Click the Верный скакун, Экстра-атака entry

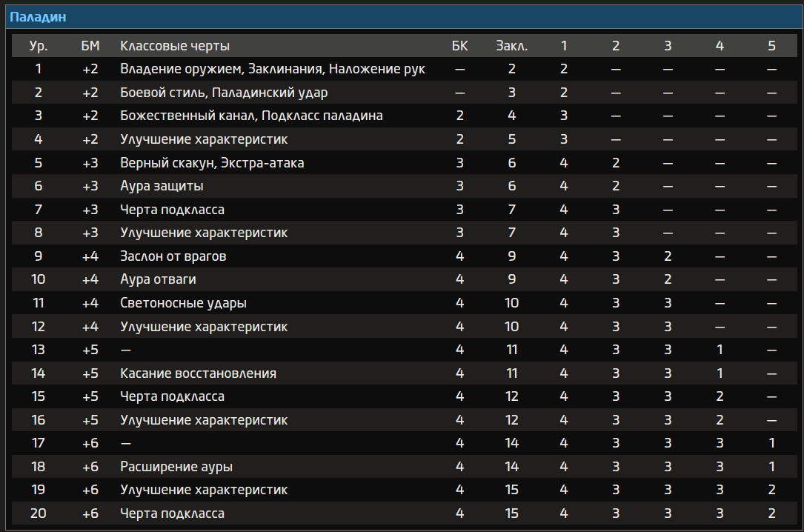pos(212,163)
